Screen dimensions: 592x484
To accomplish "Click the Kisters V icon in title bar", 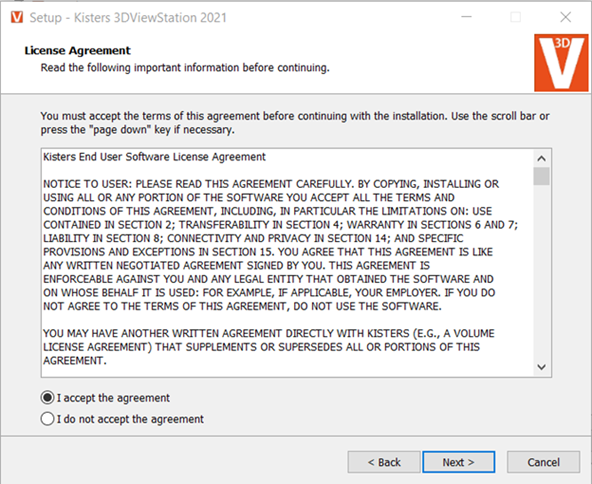I will click(x=17, y=17).
